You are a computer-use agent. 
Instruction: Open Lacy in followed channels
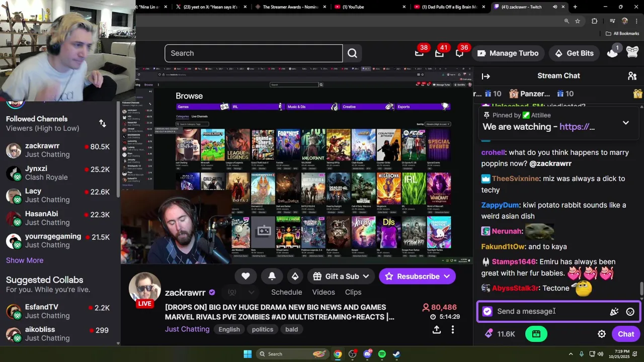tap(59, 196)
